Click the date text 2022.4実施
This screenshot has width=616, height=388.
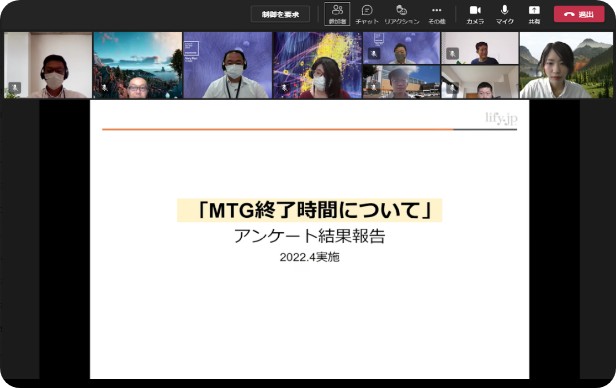coord(310,257)
